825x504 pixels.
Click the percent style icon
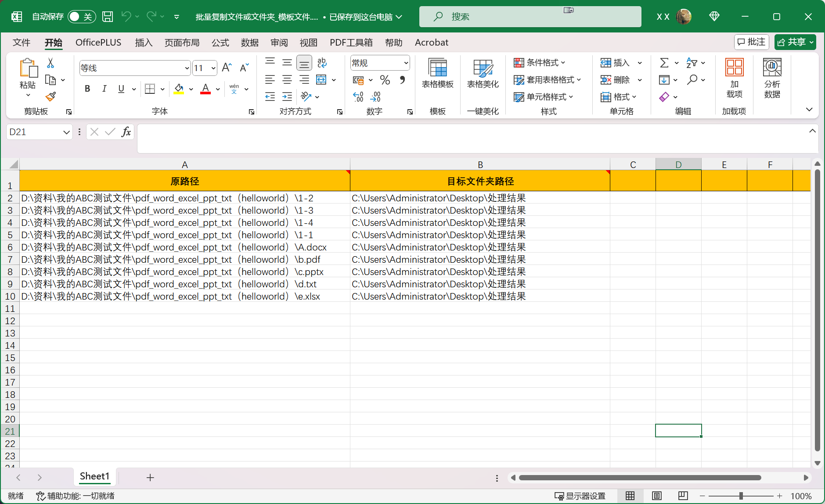(385, 80)
